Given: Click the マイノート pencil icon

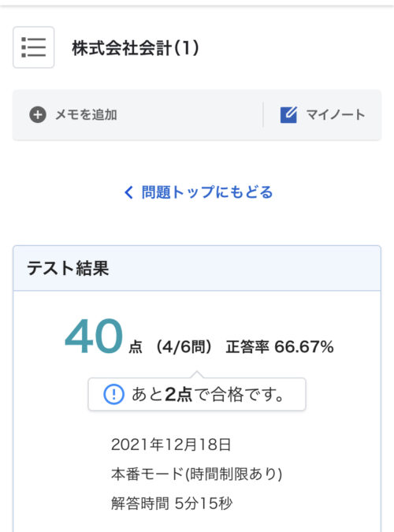Looking at the screenshot, I should coord(288,115).
